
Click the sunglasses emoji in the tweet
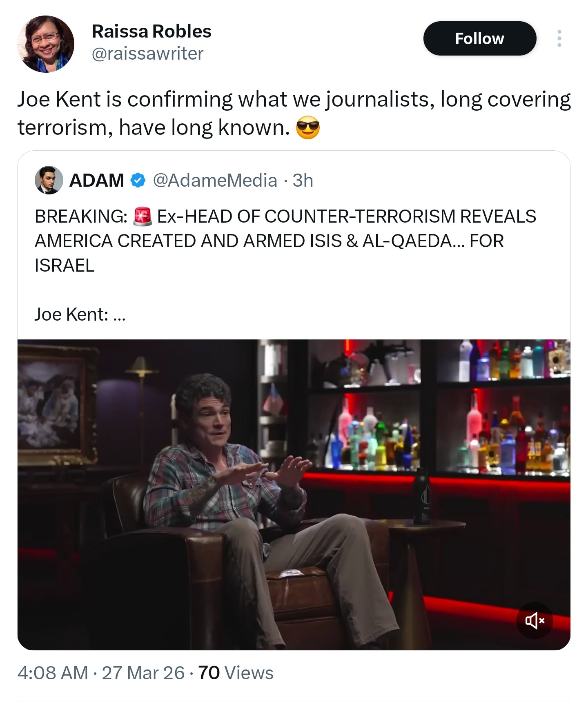pyautogui.click(x=308, y=128)
